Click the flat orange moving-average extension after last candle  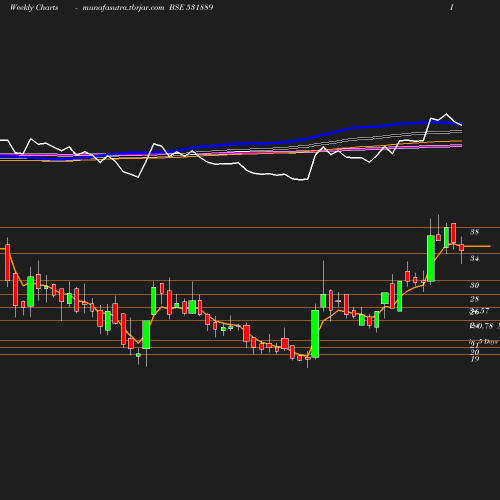(x=477, y=246)
